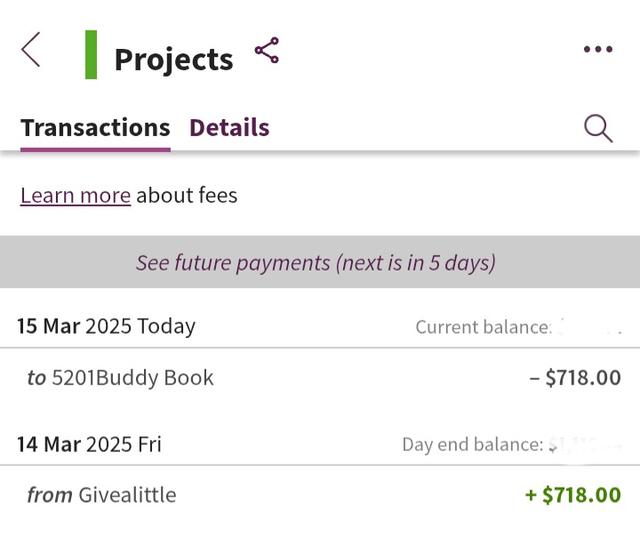Tap the Day end balance label
Screen dimensions: 640x540
click(472, 445)
